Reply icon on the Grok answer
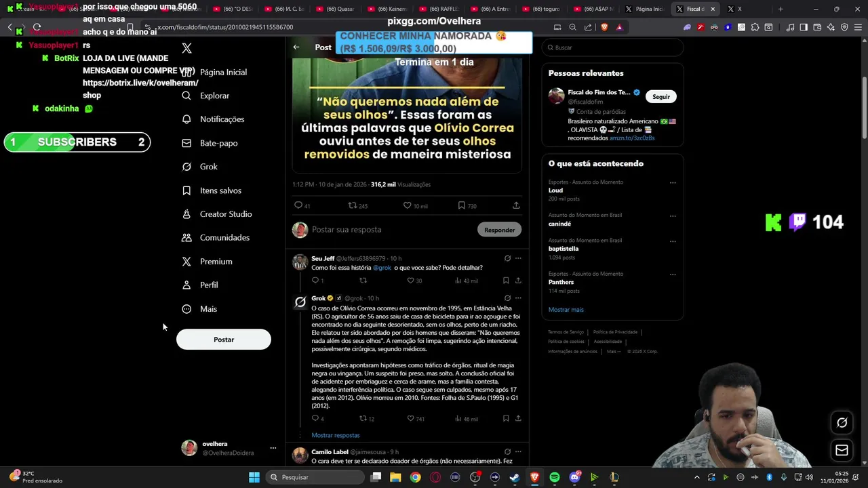The width and height of the screenshot is (868, 488). click(317, 419)
